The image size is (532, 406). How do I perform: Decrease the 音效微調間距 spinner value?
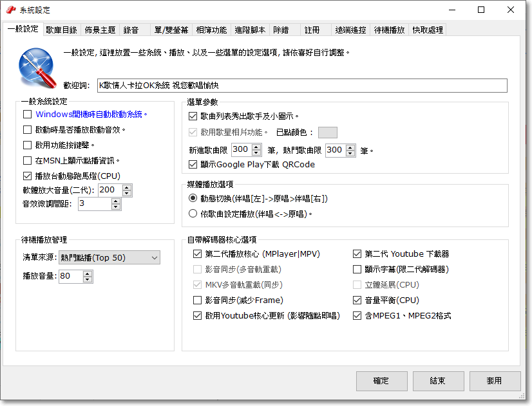click(x=115, y=207)
